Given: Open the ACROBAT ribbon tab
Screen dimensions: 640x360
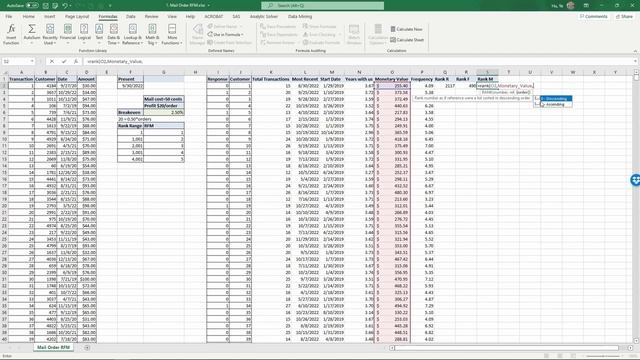Looking at the screenshot, I should [213, 16].
